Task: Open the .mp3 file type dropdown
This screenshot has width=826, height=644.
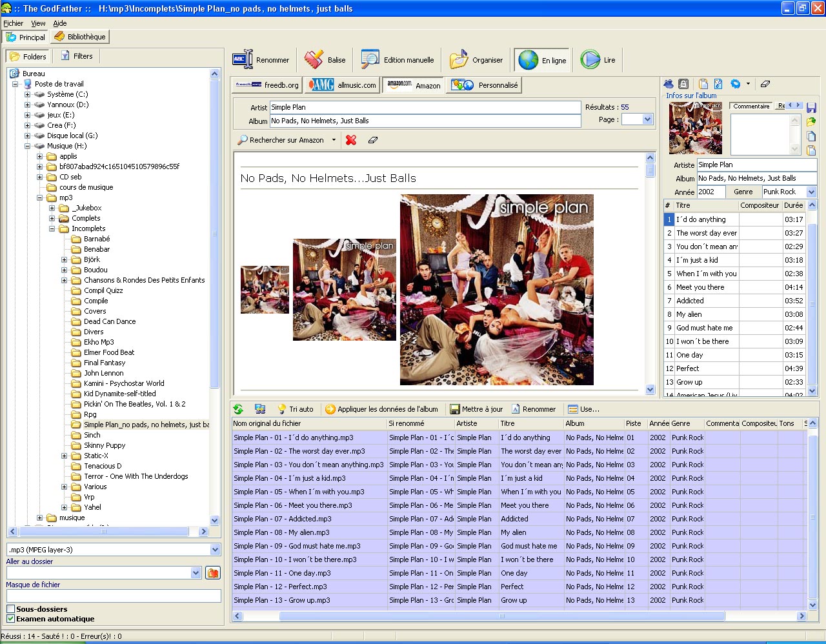Action: click(215, 550)
